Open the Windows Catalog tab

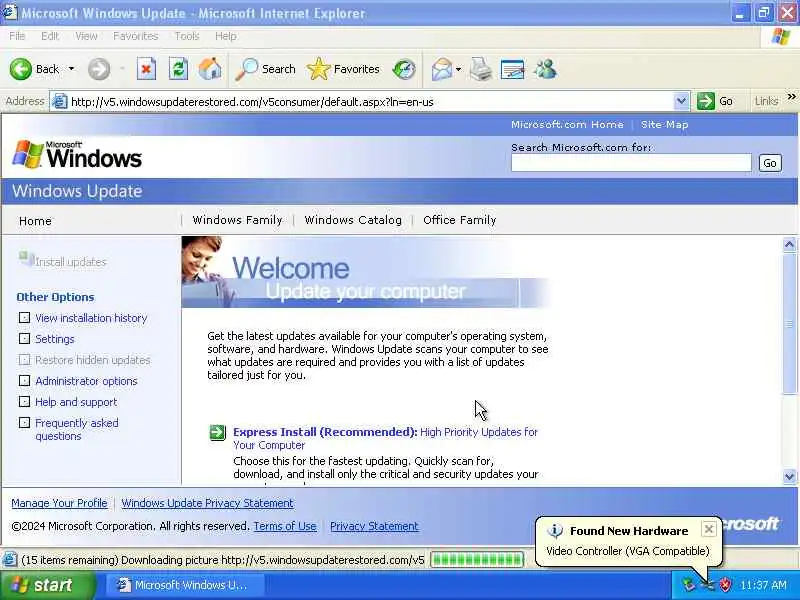click(353, 220)
